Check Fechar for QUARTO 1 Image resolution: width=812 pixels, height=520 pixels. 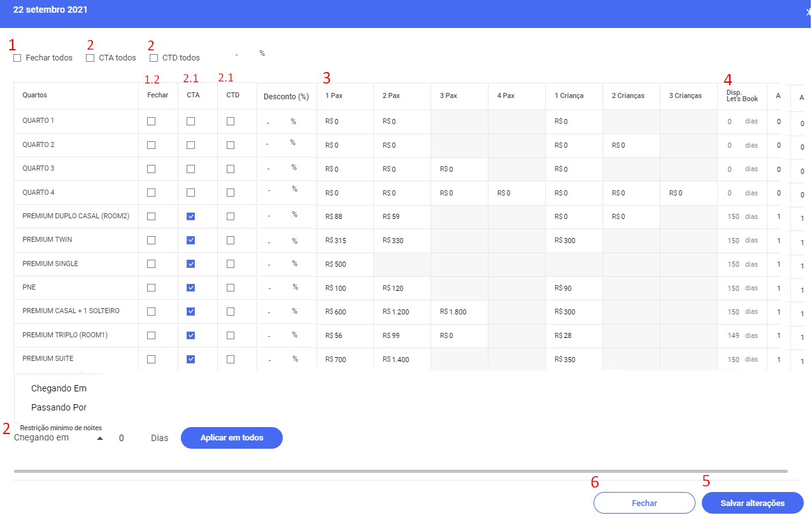tap(151, 121)
